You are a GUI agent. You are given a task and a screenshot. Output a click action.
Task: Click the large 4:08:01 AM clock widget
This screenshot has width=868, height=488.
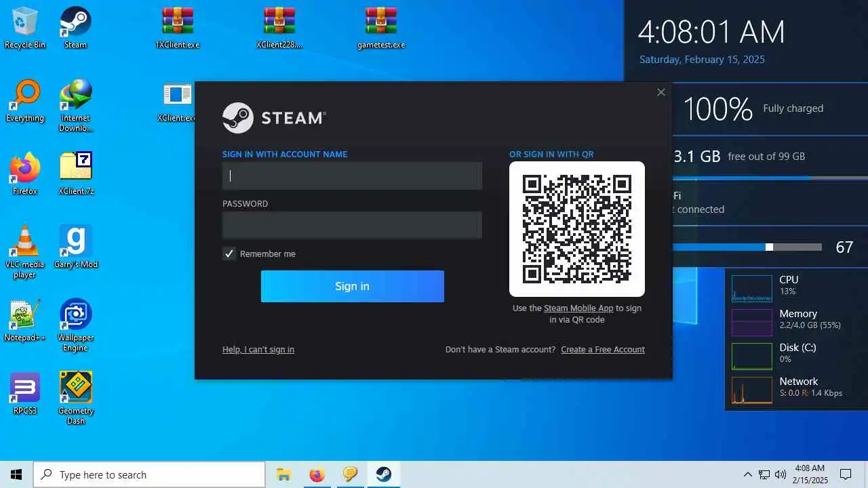coord(711,32)
